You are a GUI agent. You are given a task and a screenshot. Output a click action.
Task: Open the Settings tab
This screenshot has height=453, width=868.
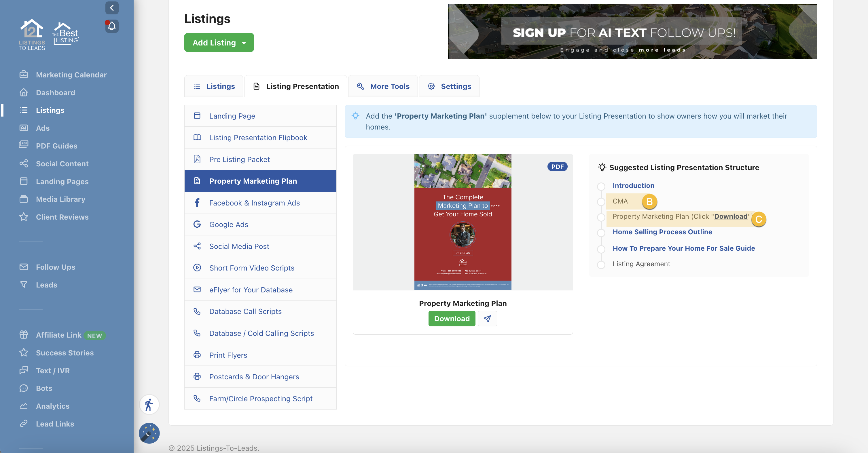(x=449, y=86)
